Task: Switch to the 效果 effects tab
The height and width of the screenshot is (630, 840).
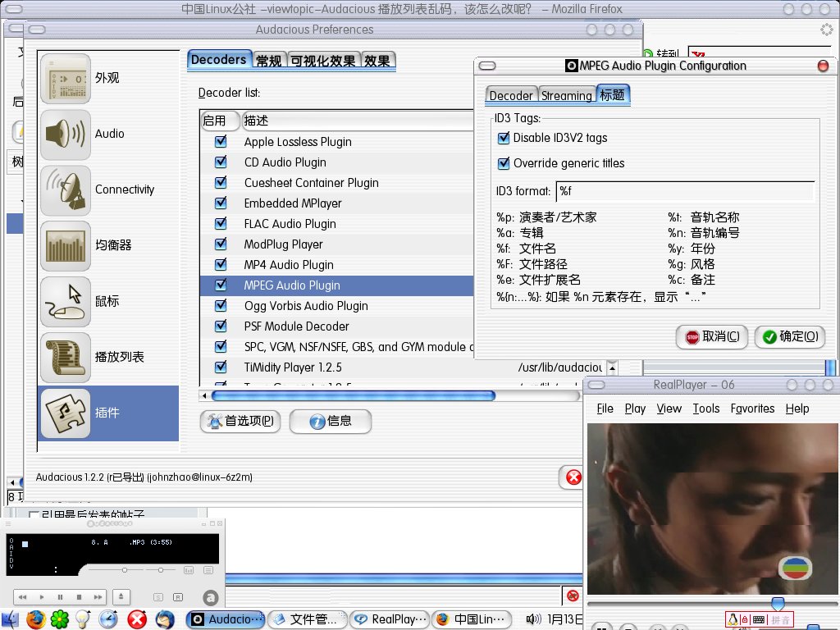Action: coord(377,61)
